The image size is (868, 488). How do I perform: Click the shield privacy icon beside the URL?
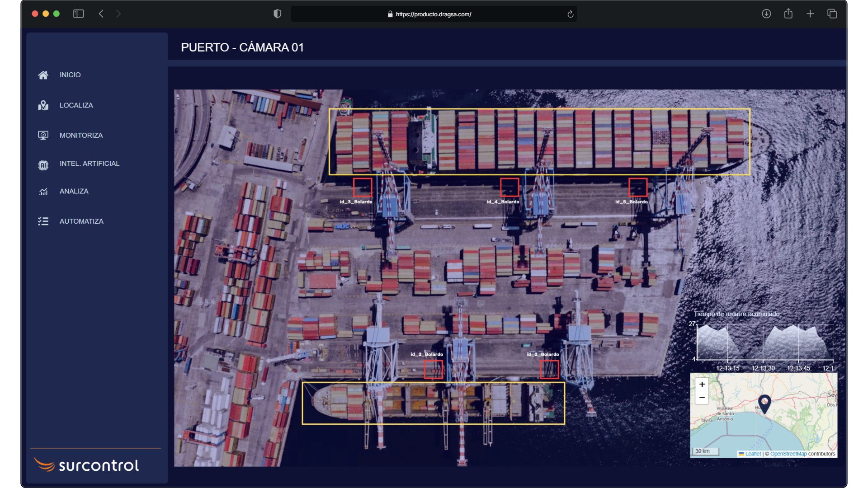click(277, 14)
